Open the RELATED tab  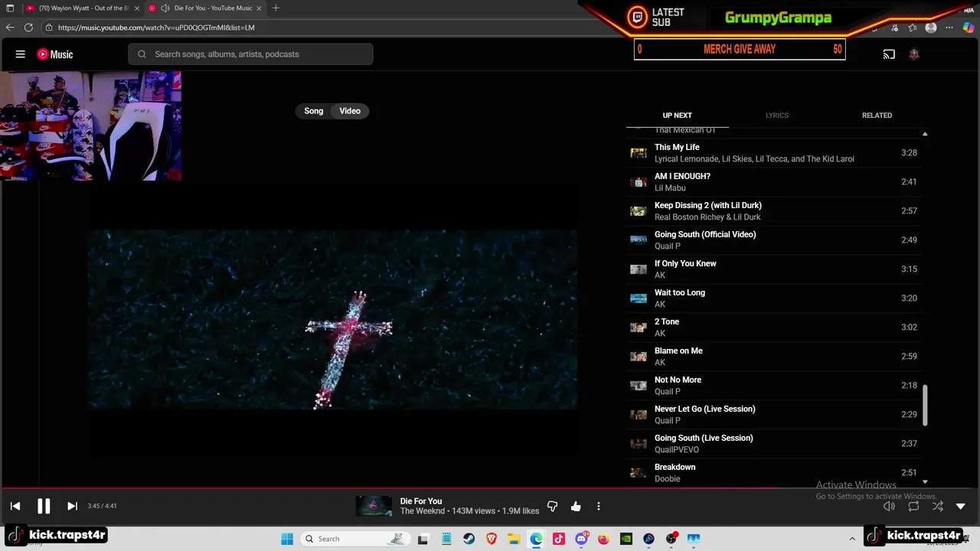point(877,116)
